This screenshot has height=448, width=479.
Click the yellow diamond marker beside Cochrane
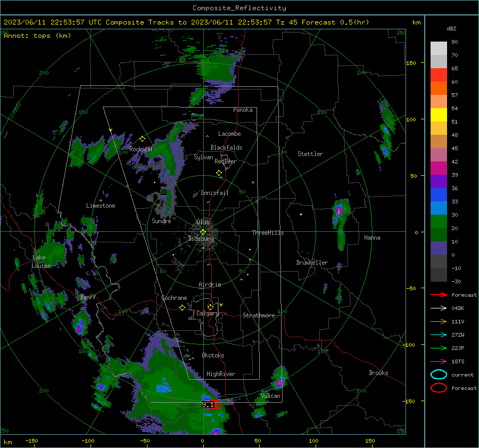[x=182, y=308]
